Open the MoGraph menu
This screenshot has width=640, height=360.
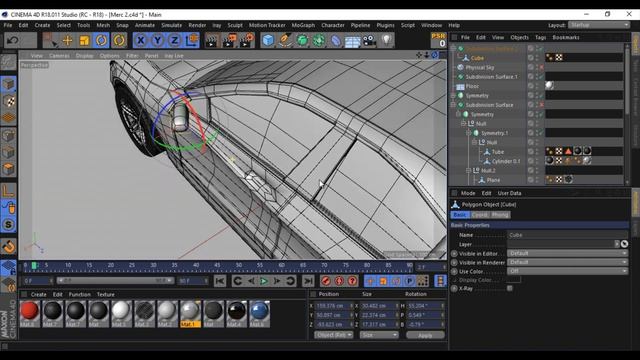click(303, 25)
